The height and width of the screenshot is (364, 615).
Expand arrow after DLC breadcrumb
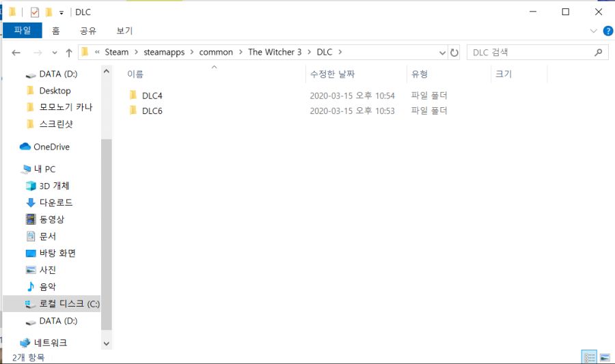(340, 52)
